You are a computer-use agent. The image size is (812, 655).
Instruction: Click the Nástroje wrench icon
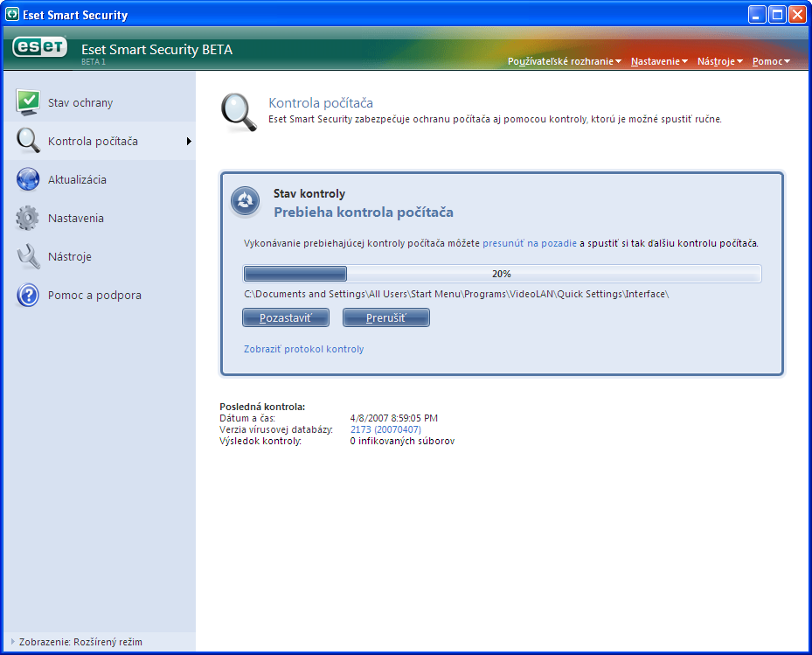tap(28, 256)
